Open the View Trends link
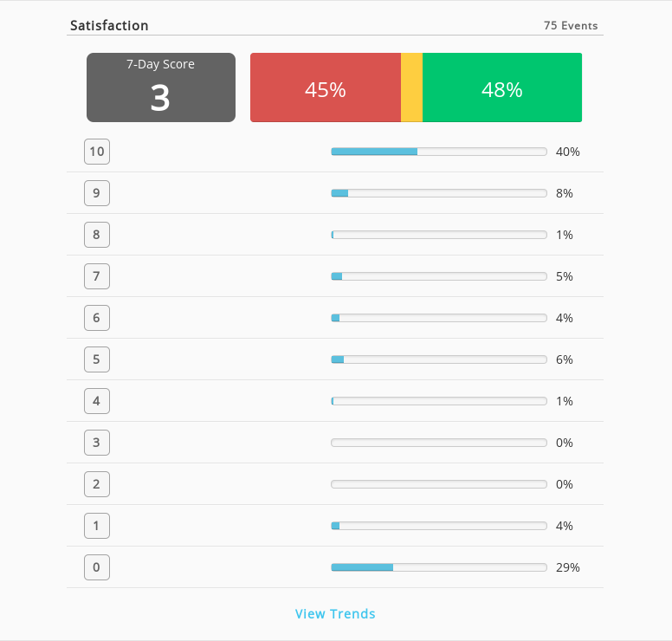 click(335, 613)
